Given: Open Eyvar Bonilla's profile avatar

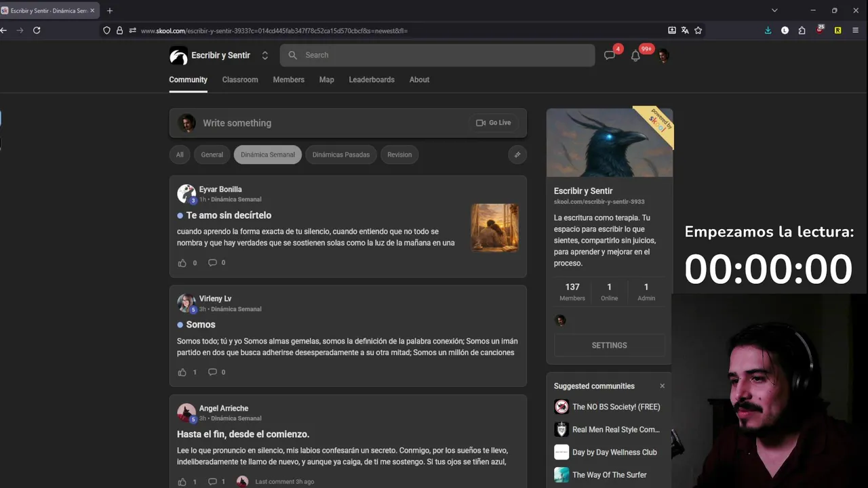Looking at the screenshot, I should pos(186,194).
